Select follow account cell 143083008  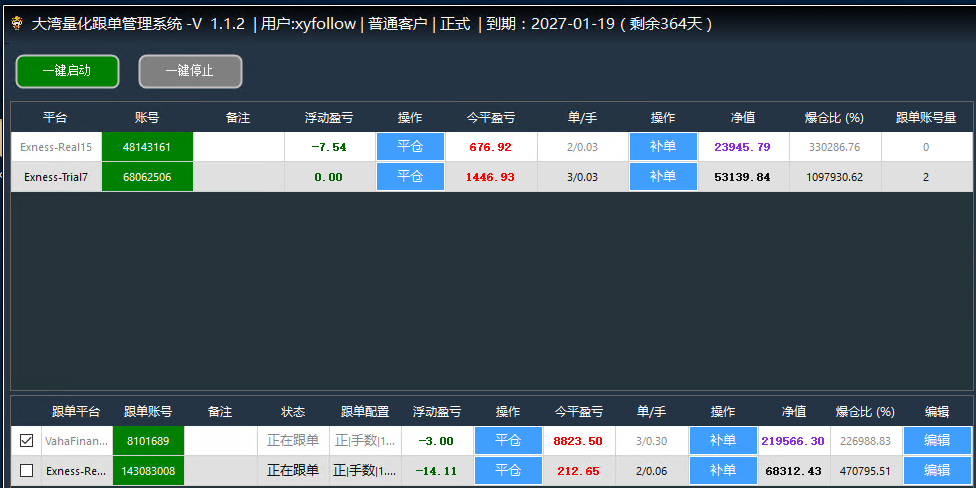tap(148, 471)
